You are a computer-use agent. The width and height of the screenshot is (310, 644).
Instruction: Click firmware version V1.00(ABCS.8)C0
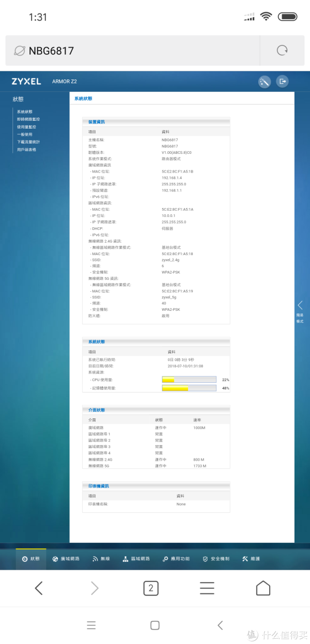click(177, 152)
